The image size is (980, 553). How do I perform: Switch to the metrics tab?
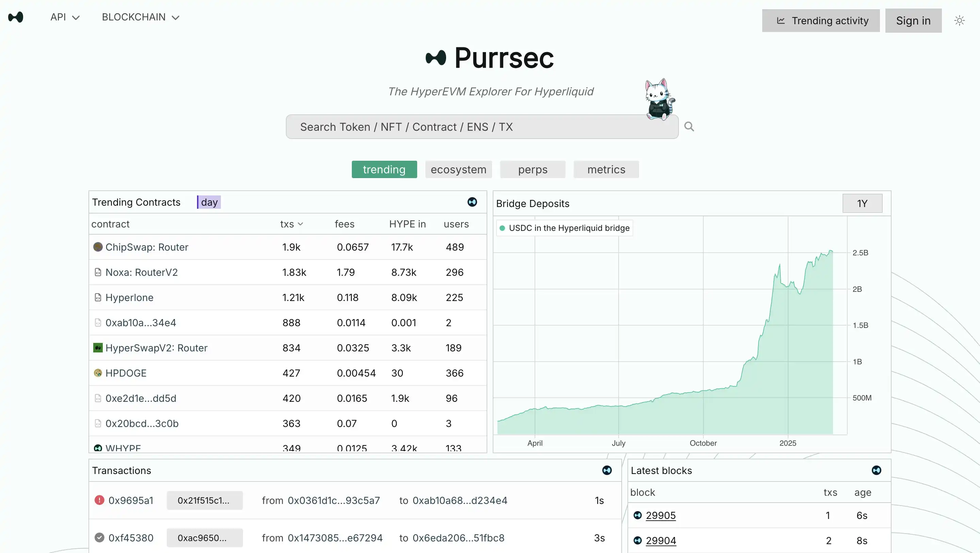coord(606,169)
